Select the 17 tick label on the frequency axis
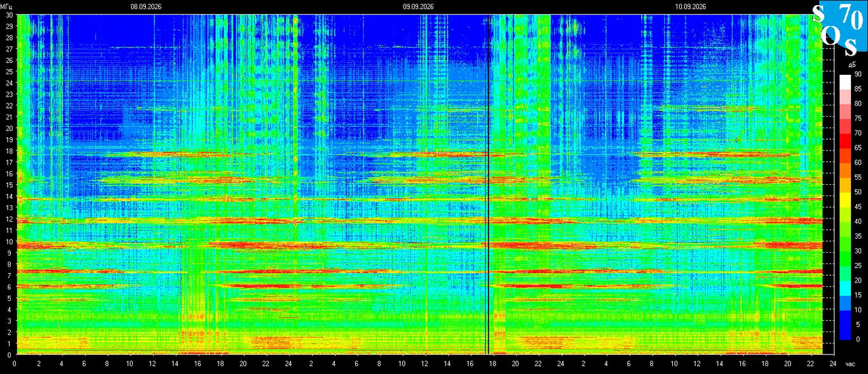 pyautogui.click(x=9, y=163)
